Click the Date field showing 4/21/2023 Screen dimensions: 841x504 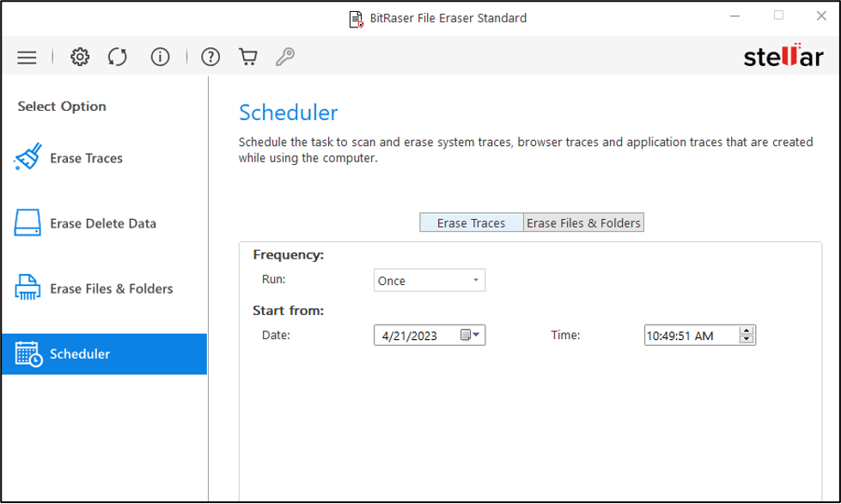click(x=416, y=336)
